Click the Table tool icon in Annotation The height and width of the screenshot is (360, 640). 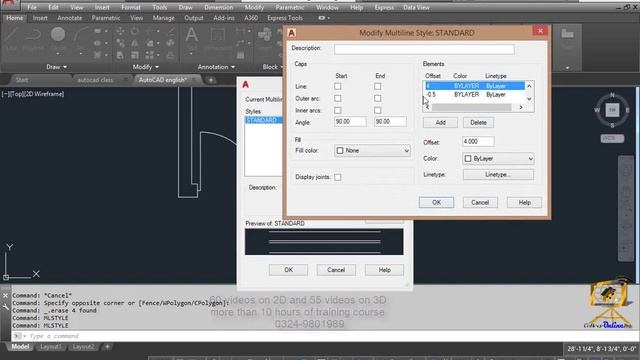(241, 55)
